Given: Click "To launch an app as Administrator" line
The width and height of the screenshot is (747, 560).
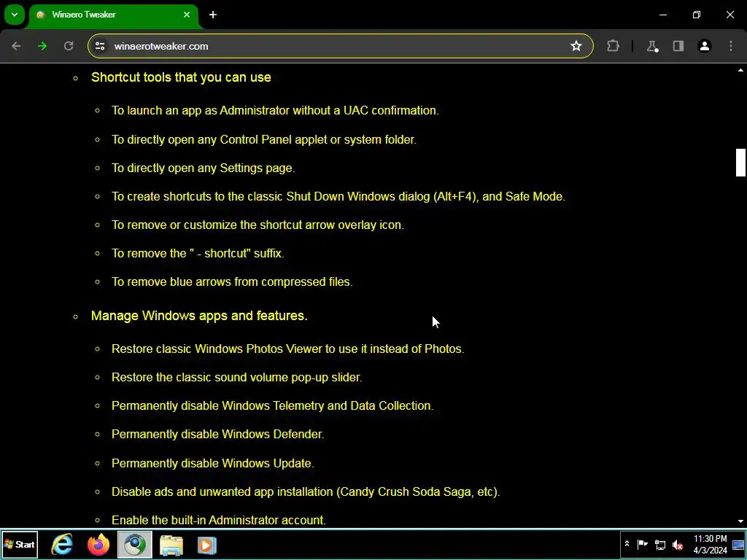Looking at the screenshot, I should [275, 111].
